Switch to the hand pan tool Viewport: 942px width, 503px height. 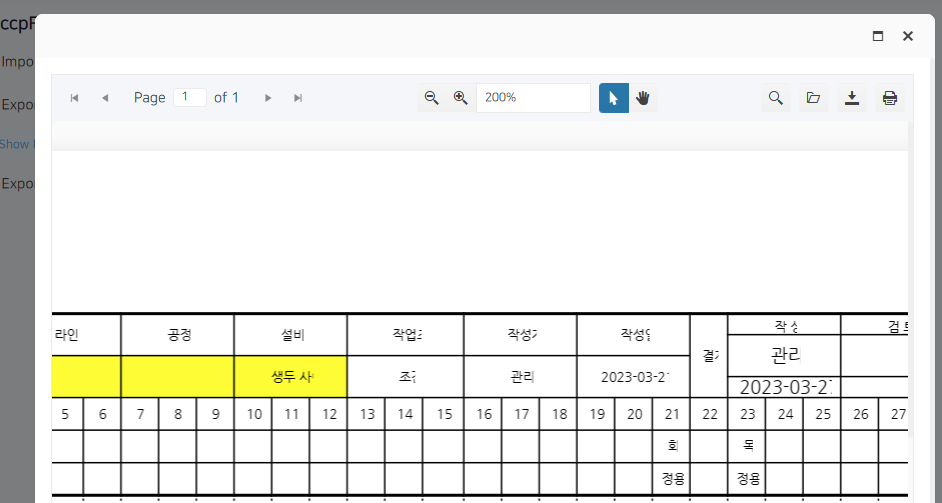[643, 98]
